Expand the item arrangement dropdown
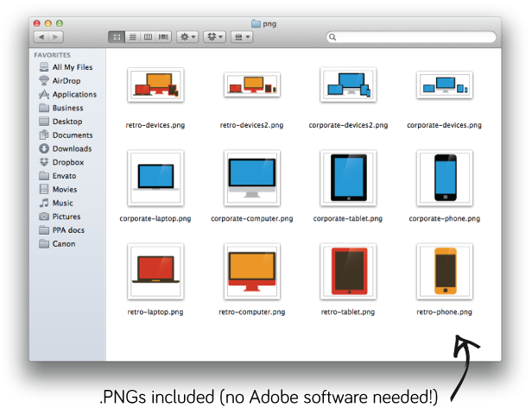 click(x=243, y=37)
